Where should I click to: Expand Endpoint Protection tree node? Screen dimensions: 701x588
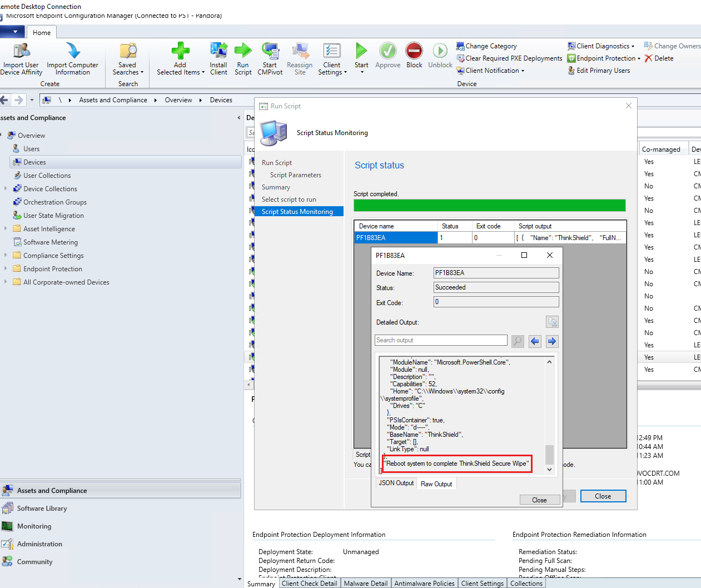point(6,268)
